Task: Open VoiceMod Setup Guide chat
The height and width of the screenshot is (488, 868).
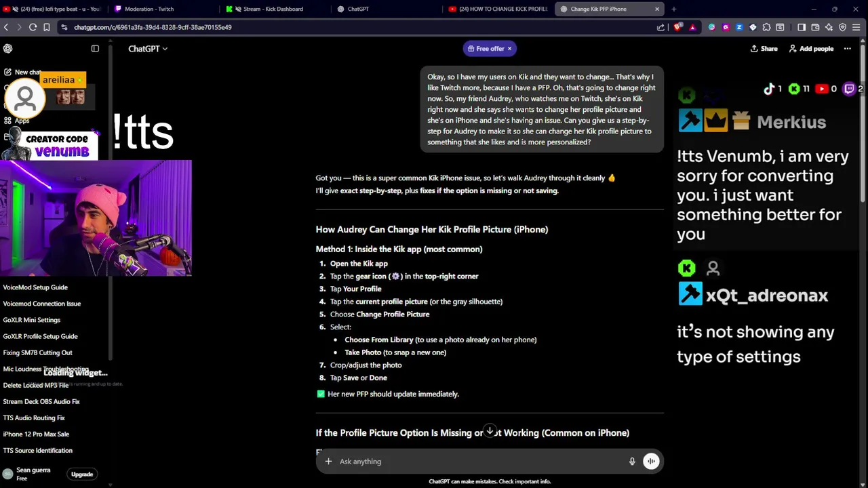Action: point(35,287)
